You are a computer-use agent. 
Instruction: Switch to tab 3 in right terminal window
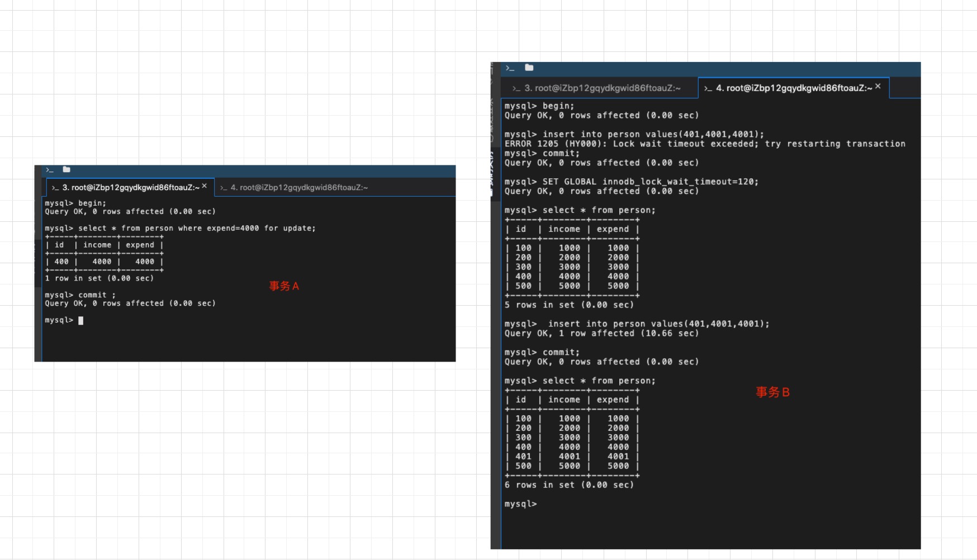tap(597, 88)
